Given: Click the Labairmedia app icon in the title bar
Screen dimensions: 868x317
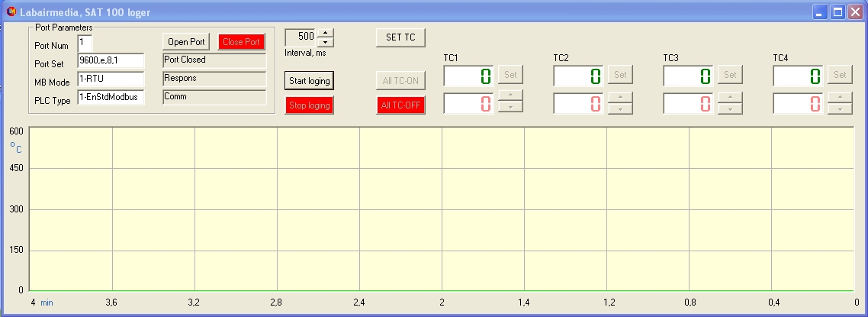Looking at the screenshot, I should tap(11, 12).
